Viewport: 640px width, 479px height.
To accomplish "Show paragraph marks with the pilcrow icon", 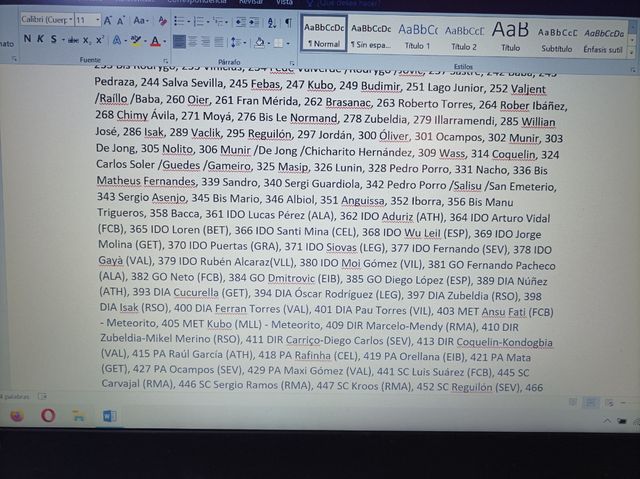I will pos(288,20).
